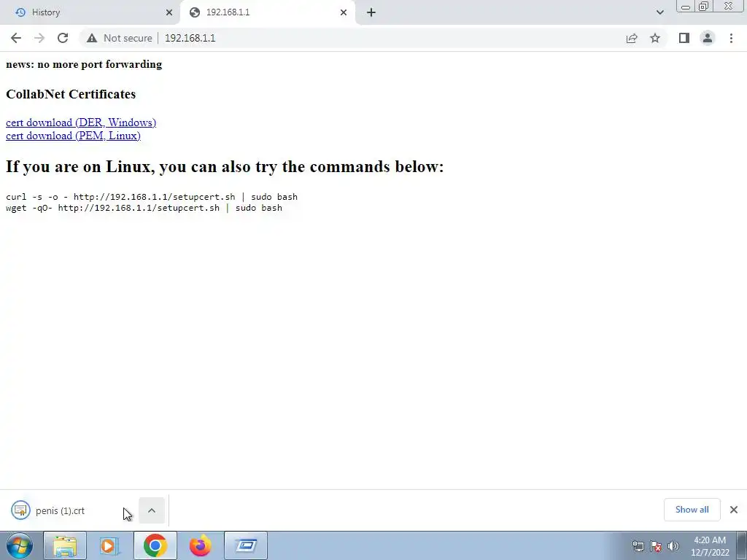Viewport: 747px width, 560px height.
Task: Open Chrome's three-dot menu
Action: click(x=731, y=38)
